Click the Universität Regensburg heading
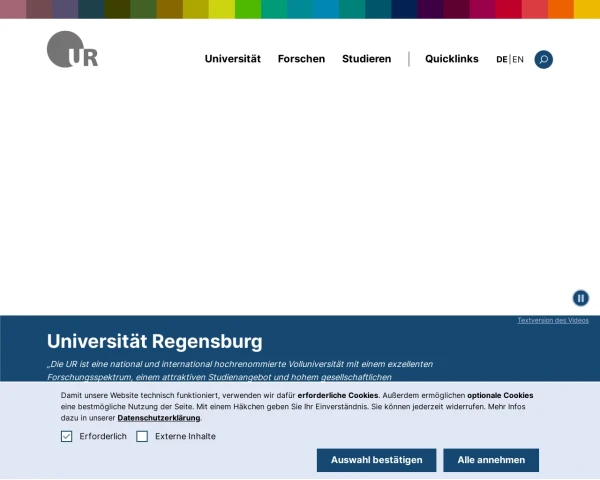The height and width of the screenshot is (480, 600). coord(155,341)
